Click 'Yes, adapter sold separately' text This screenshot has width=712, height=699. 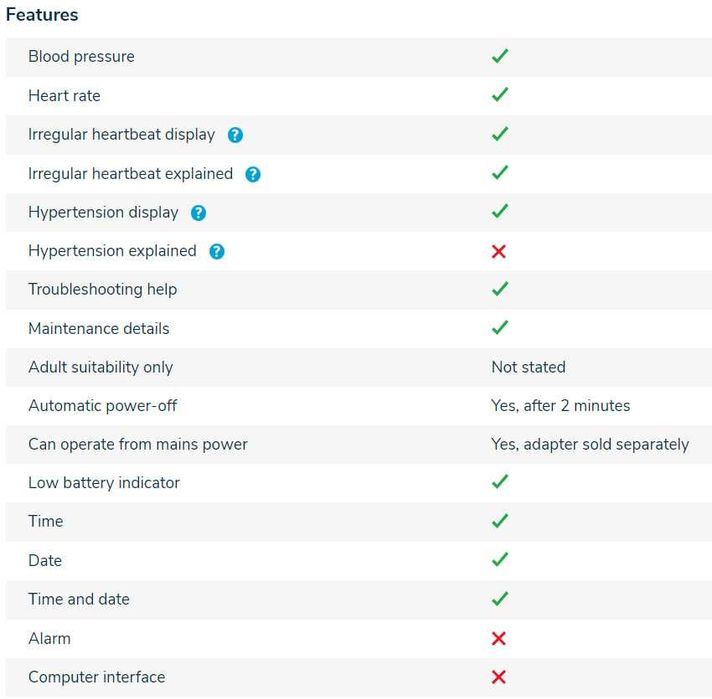[x=589, y=444]
